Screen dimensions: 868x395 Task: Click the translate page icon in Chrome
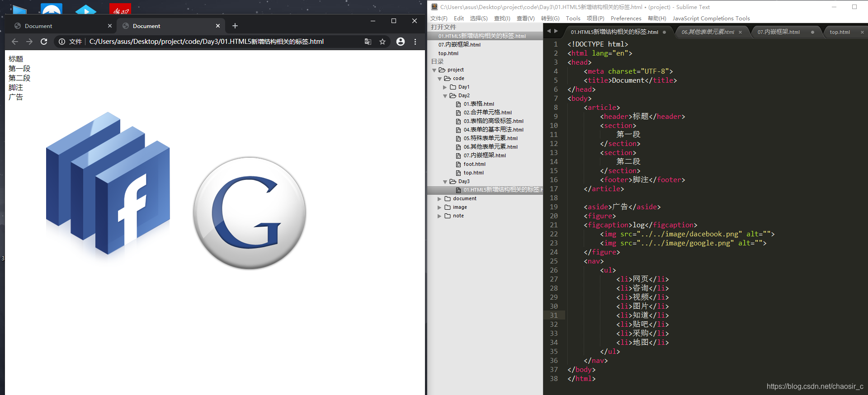pyautogui.click(x=368, y=42)
